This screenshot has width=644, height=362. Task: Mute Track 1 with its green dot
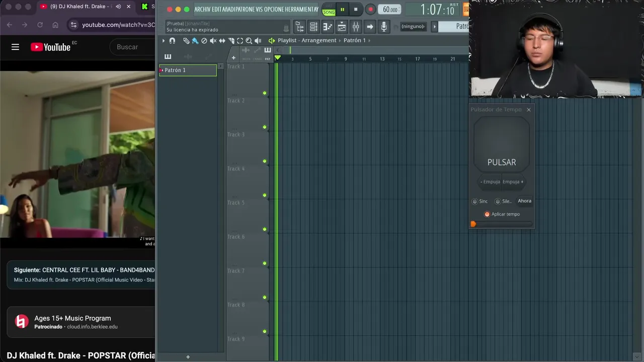click(x=265, y=93)
